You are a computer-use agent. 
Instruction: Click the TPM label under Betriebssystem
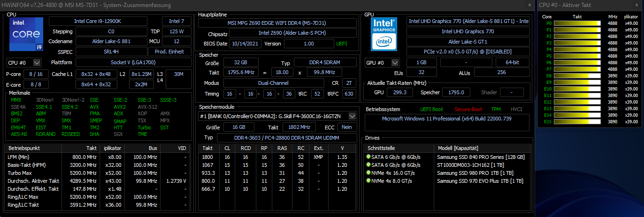[x=496, y=109]
